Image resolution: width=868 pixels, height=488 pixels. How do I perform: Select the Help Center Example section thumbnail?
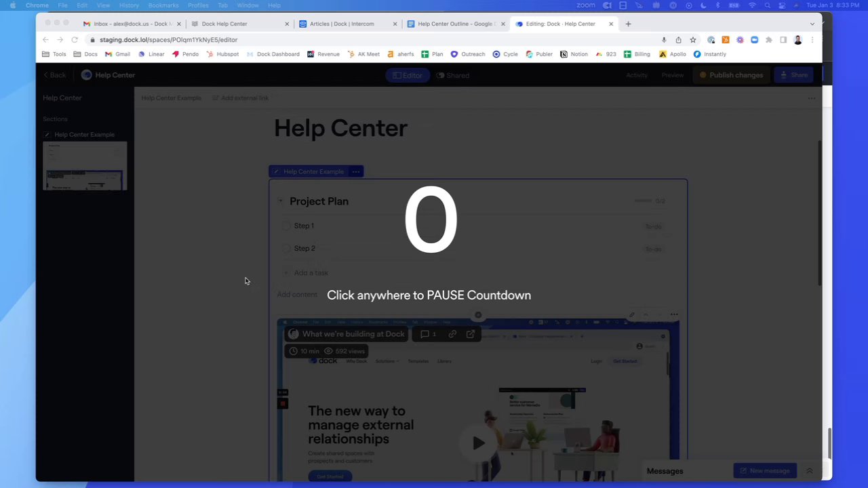[x=85, y=166]
